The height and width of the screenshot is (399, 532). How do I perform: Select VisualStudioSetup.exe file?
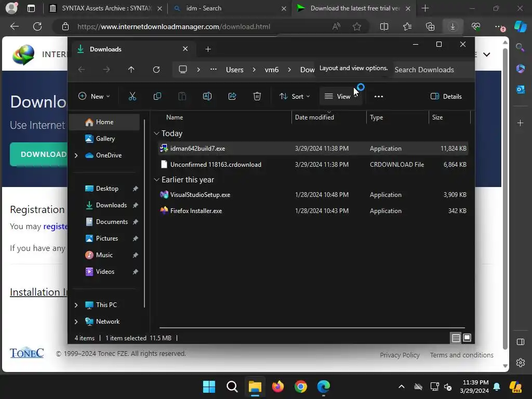click(313, 195)
